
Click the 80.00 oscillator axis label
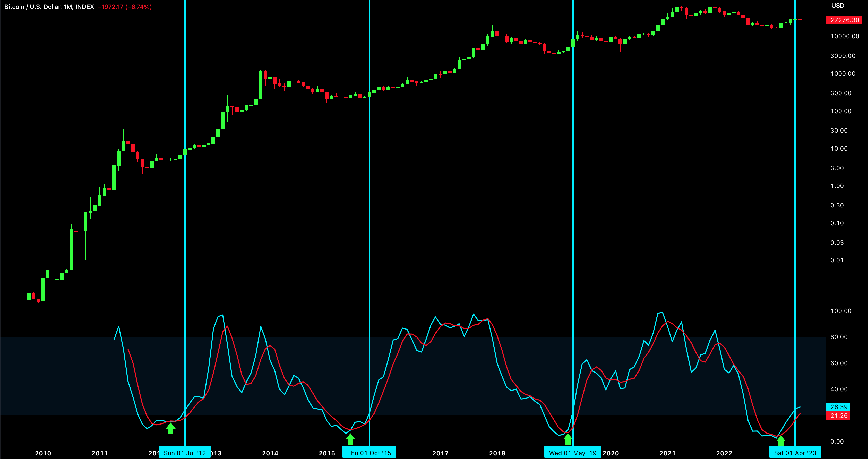pyautogui.click(x=839, y=337)
